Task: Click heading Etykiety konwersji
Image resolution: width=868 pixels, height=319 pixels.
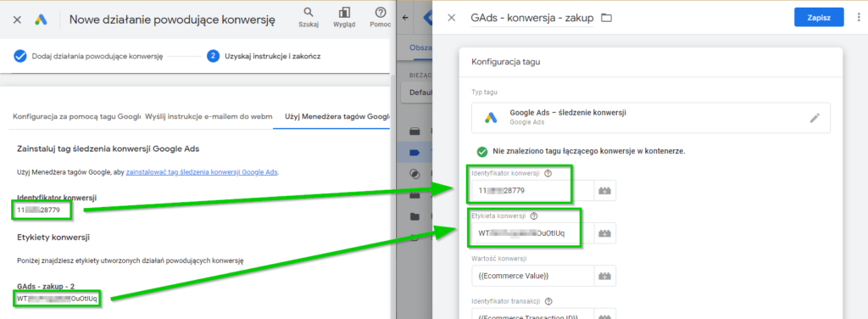Action: tap(53, 238)
